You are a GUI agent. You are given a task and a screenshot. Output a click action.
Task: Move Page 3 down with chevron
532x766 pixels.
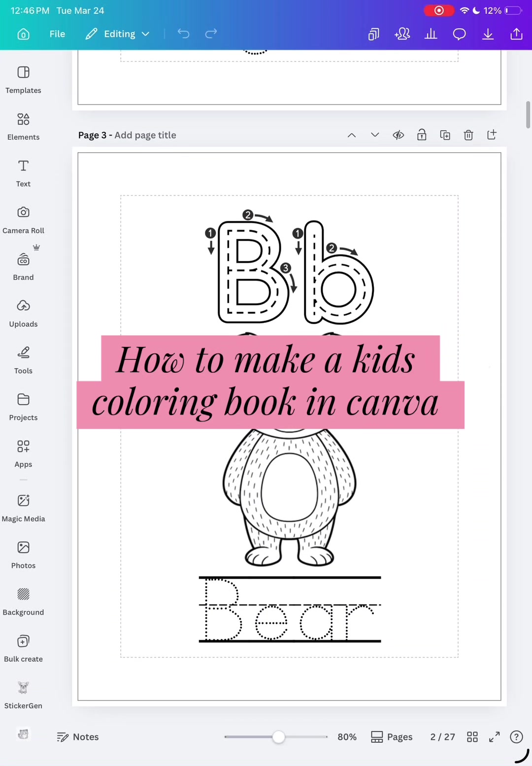pyautogui.click(x=375, y=135)
